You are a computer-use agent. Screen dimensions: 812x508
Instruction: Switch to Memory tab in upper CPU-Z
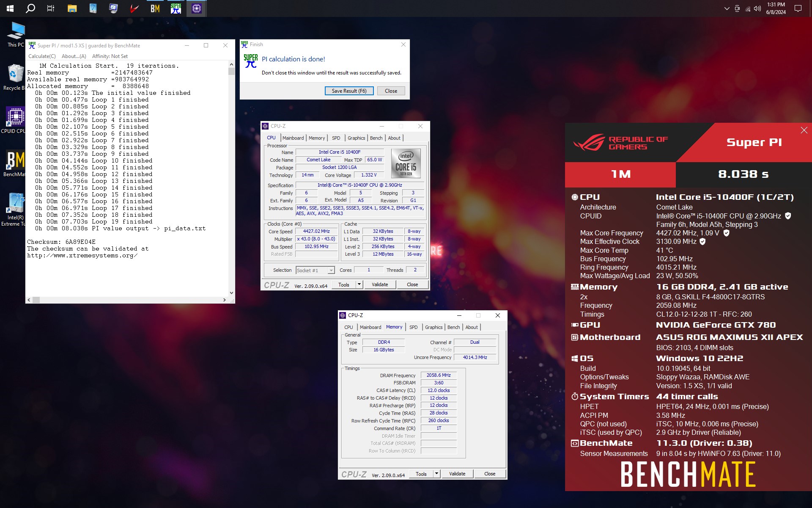pos(317,138)
